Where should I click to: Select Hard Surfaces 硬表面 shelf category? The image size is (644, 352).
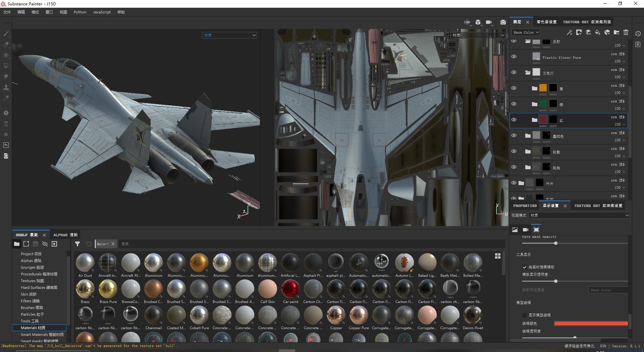tap(39, 288)
